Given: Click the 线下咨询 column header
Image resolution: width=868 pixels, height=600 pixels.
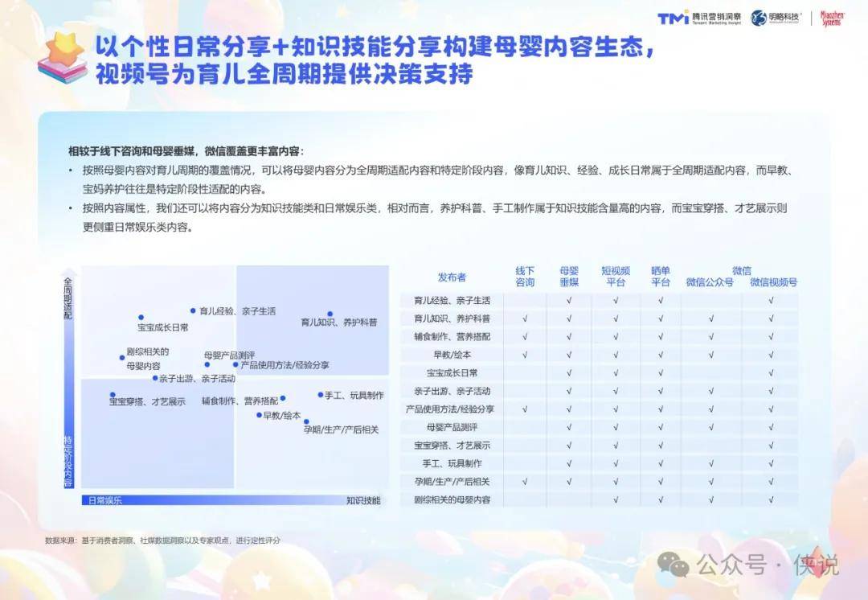Looking at the screenshot, I should point(525,277).
